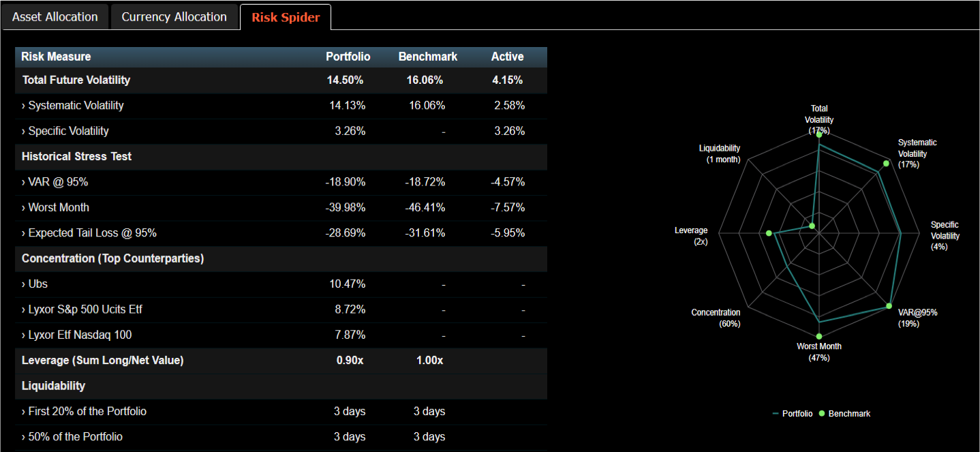Click the Active column header
Image resolution: width=980 pixels, height=452 pixels.
coord(508,57)
